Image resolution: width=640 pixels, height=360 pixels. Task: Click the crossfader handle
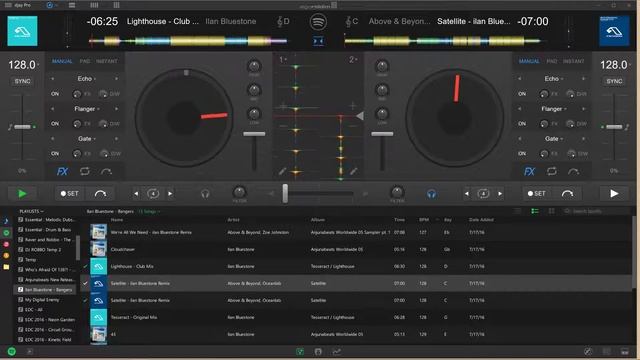click(285, 193)
